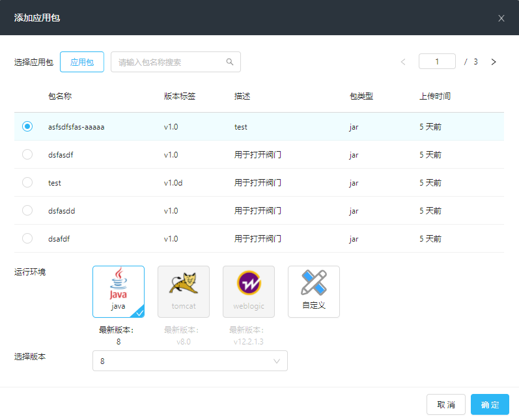Select radio button for dsafdf package
The height and width of the screenshot is (420, 519).
point(27,238)
